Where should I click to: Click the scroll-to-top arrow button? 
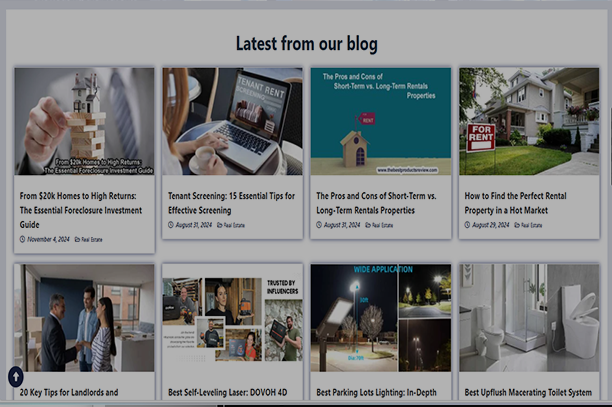[16, 377]
